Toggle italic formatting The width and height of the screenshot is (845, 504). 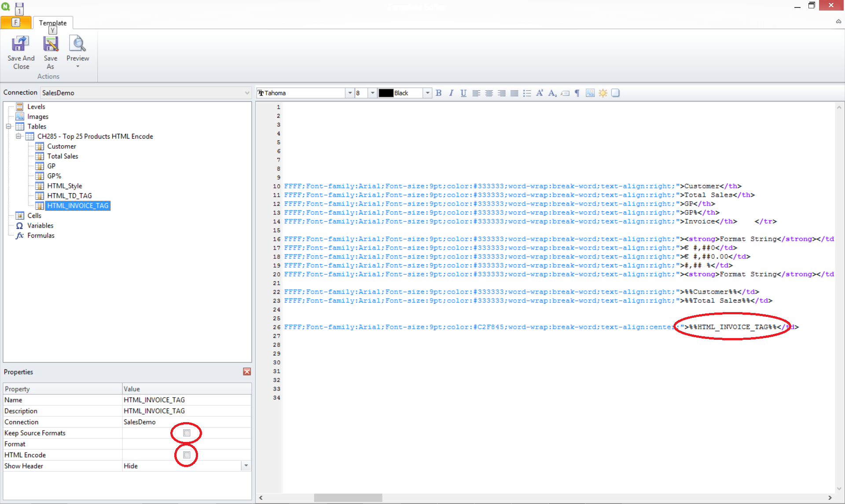(x=451, y=93)
